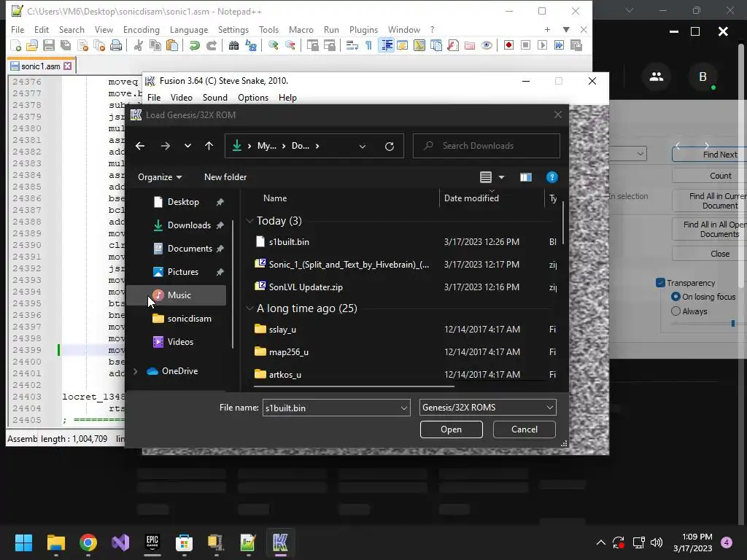Viewport: 747px width, 560px height.
Task: Open view options dropdown arrow in dialog
Action: pyautogui.click(x=501, y=177)
